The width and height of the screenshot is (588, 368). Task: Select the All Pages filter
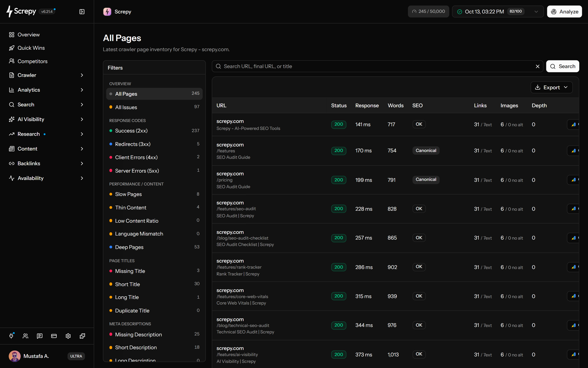(x=154, y=94)
